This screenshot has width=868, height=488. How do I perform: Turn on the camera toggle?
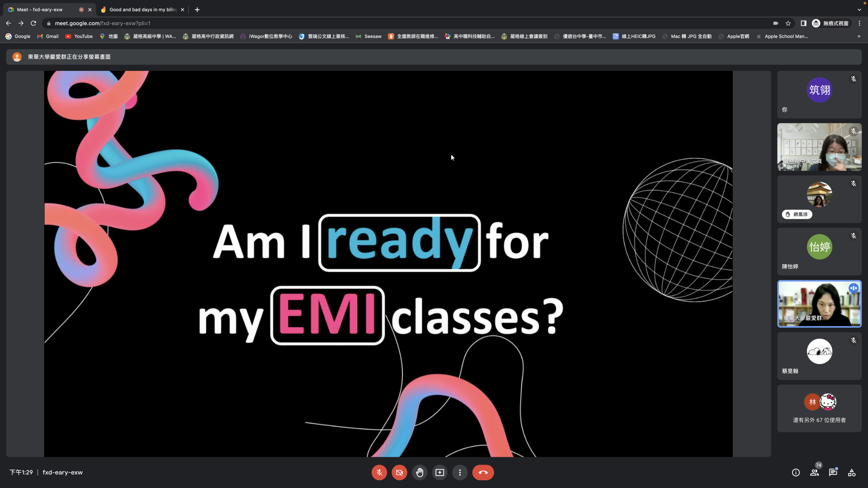(399, 472)
